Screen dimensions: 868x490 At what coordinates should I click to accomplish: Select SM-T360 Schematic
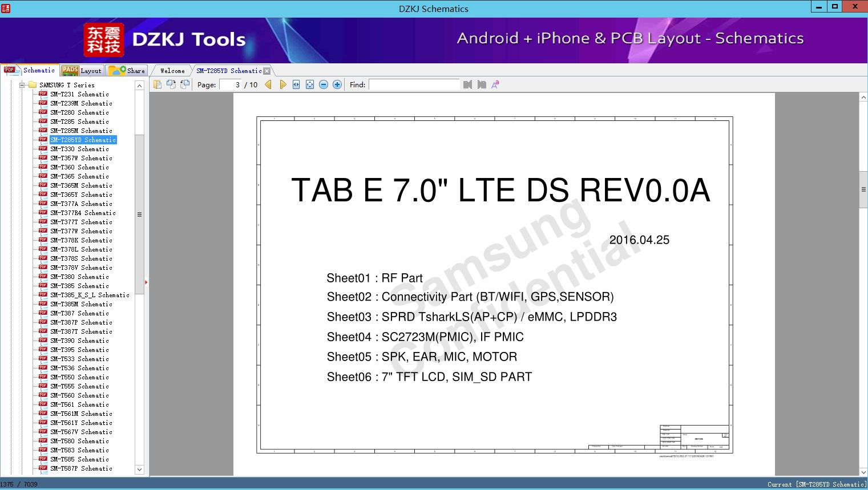tap(79, 167)
